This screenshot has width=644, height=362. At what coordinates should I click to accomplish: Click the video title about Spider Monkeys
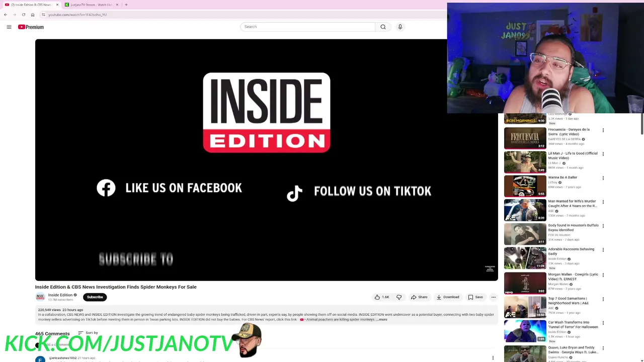coord(116,287)
